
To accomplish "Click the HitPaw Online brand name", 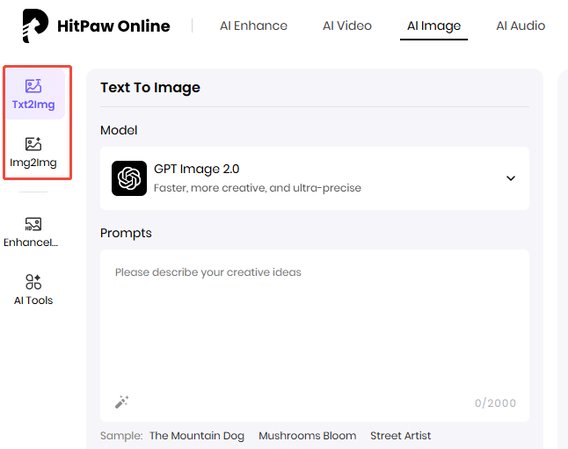I will click(x=114, y=26).
